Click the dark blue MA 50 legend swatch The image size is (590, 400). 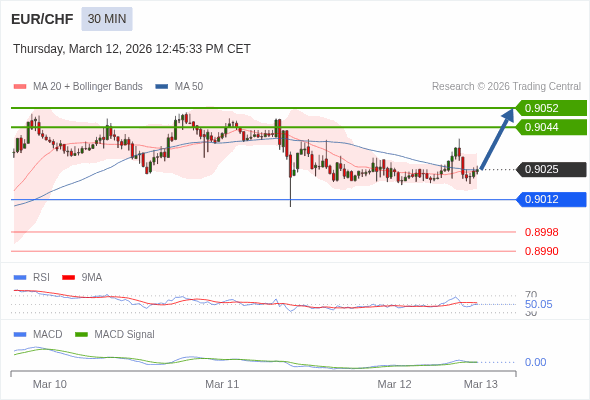click(162, 87)
